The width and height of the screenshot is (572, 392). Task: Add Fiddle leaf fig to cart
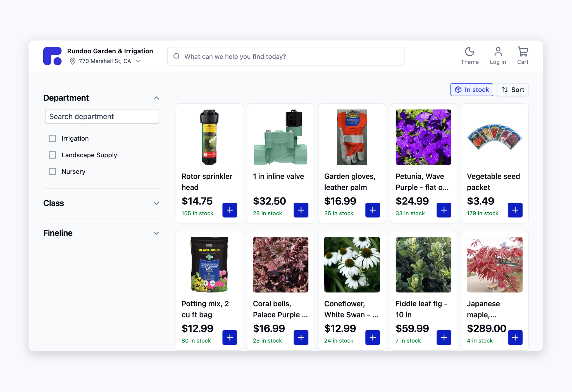[444, 338]
